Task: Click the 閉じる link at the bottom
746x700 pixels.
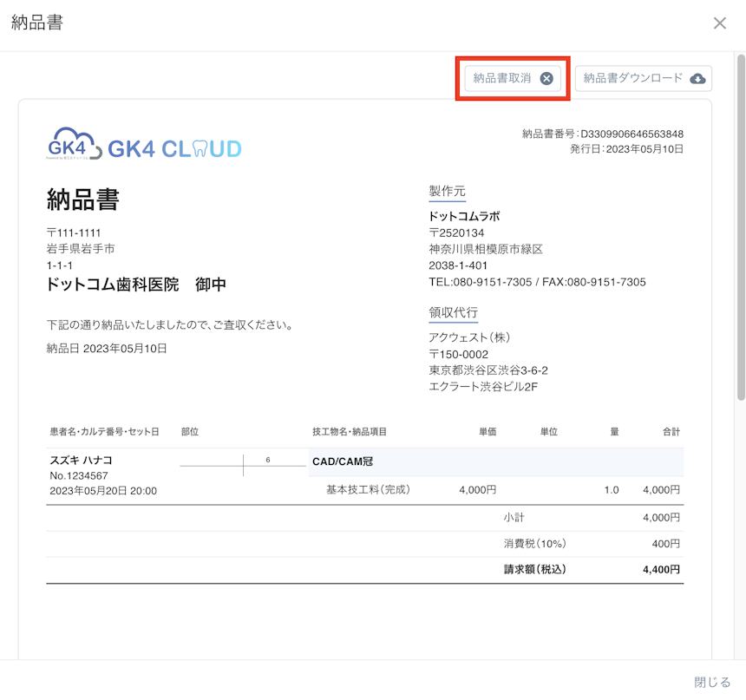Action: [x=712, y=682]
